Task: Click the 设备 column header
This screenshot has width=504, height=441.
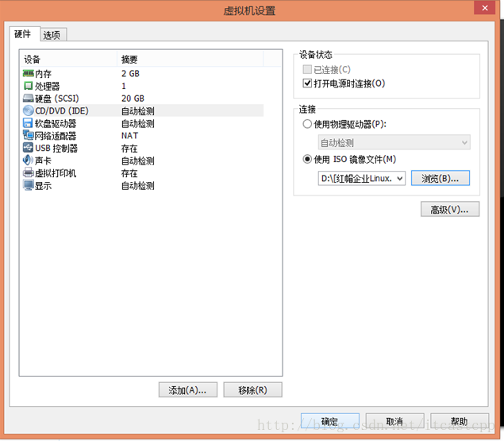Action: [x=68, y=60]
